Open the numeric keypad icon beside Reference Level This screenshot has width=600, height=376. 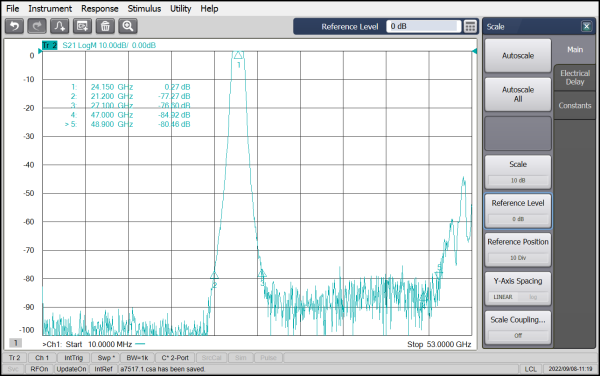point(470,26)
